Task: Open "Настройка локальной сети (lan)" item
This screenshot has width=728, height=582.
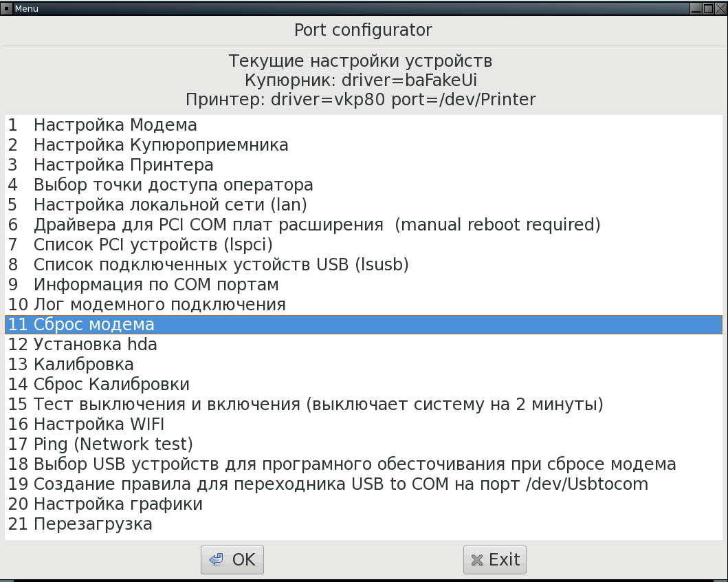Action: pyautogui.click(x=170, y=205)
